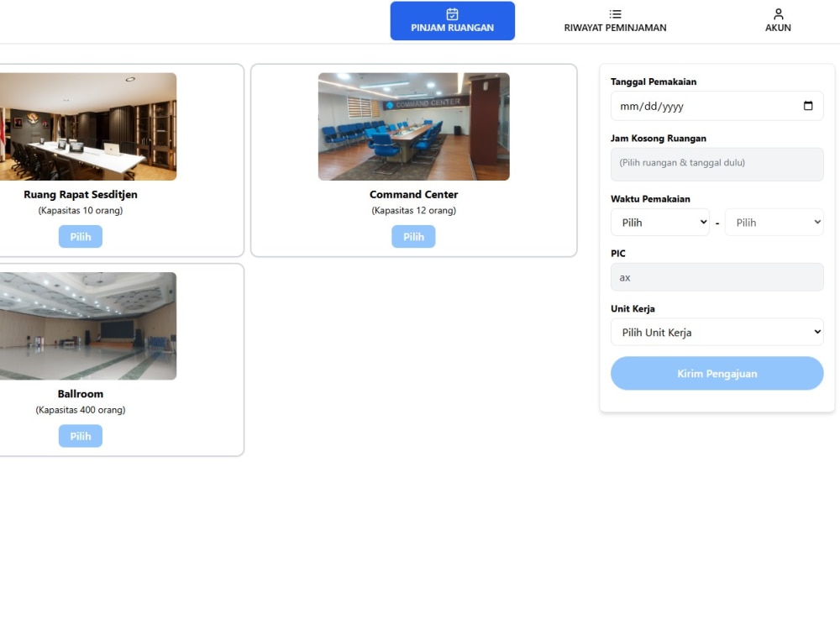Screen dimensions: 840x630
Task: Click the Kapasitas 12 orang text
Action: tap(413, 211)
